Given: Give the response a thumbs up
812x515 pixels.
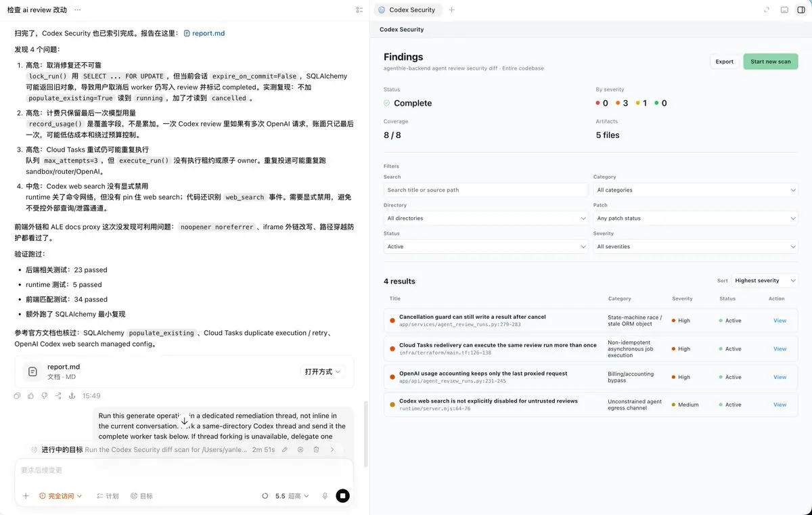Looking at the screenshot, I should tap(31, 396).
